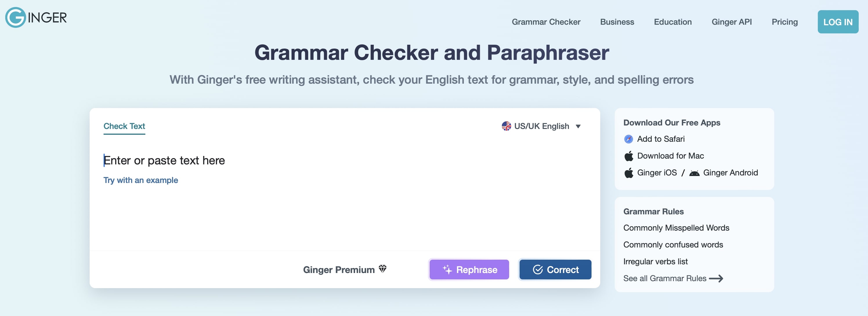Click the Ginger logo icon
The height and width of the screenshot is (316, 868).
[x=15, y=17]
